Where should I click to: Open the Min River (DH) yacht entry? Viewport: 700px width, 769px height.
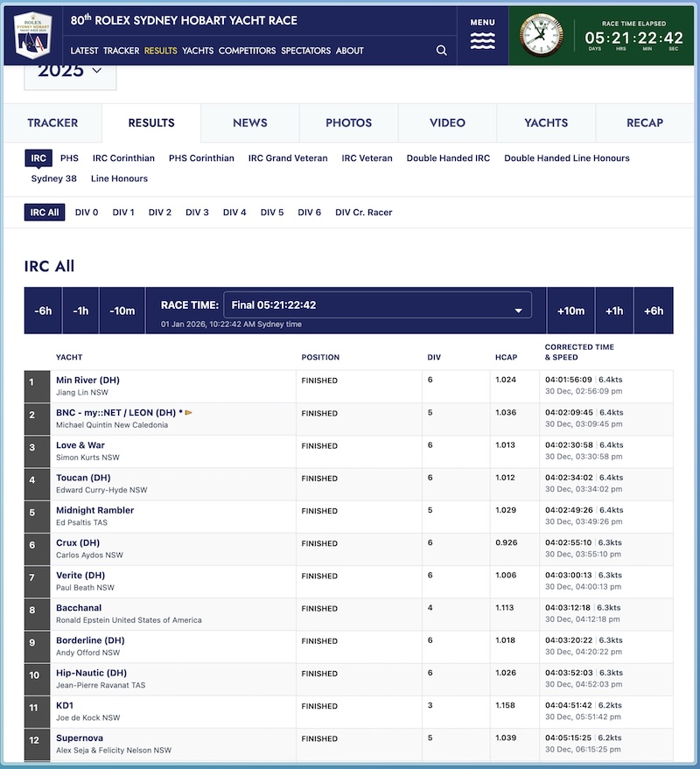90,380
